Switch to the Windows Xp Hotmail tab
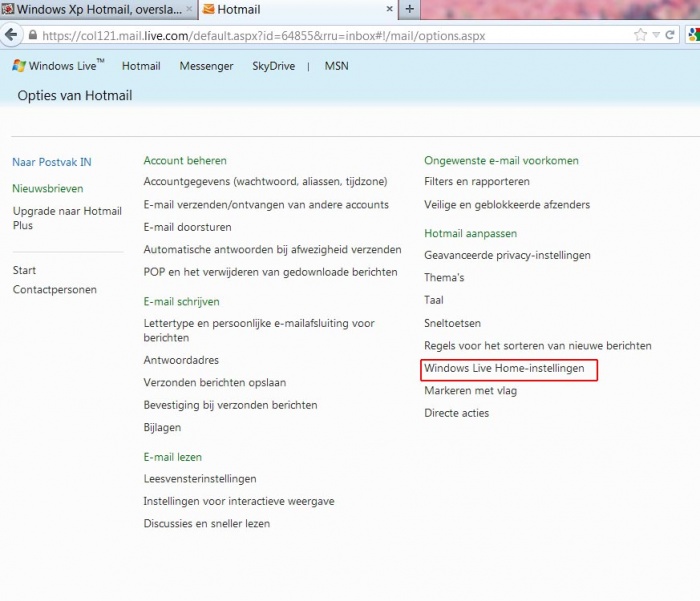The height and width of the screenshot is (601, 700). (x=98, y=9)
